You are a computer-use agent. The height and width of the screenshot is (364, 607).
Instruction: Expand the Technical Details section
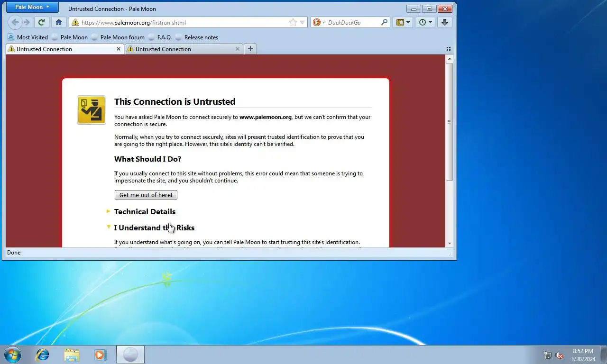coord(145,211)
